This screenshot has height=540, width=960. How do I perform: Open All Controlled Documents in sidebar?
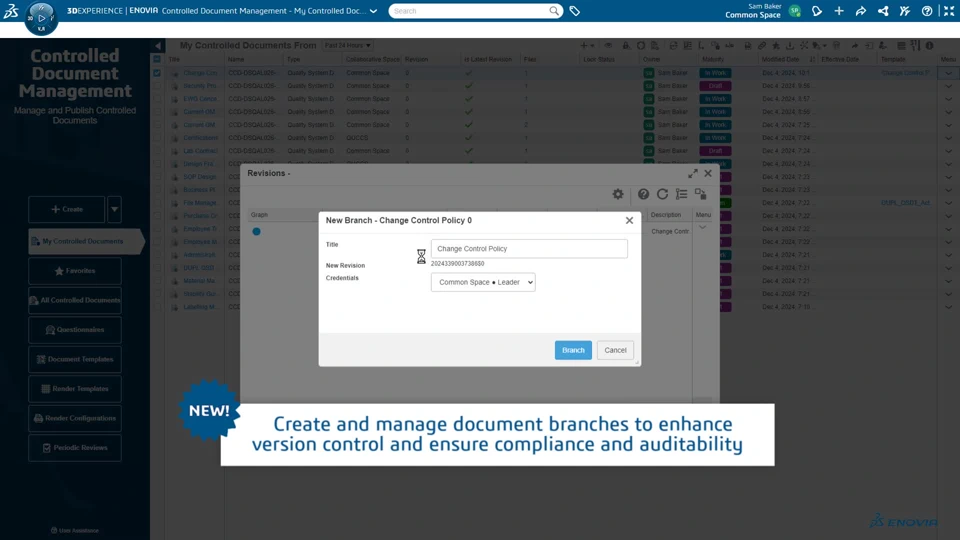coord(75,300)
